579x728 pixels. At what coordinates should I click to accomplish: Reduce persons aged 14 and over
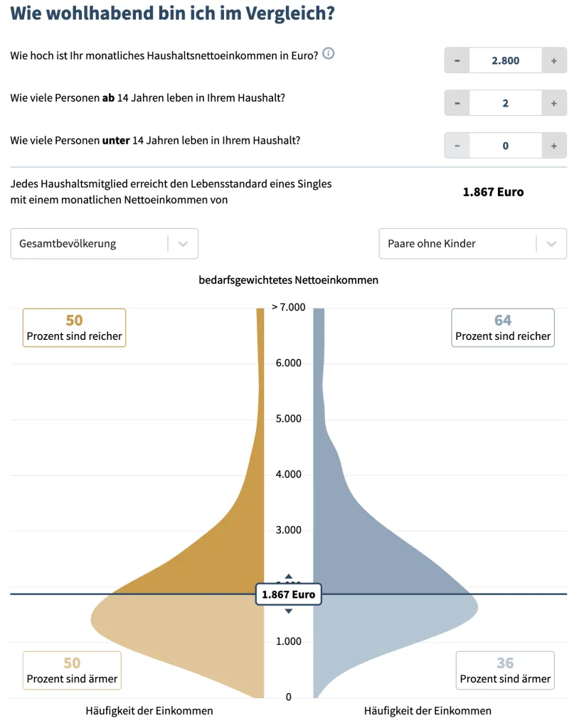click(x=457, y=103)
